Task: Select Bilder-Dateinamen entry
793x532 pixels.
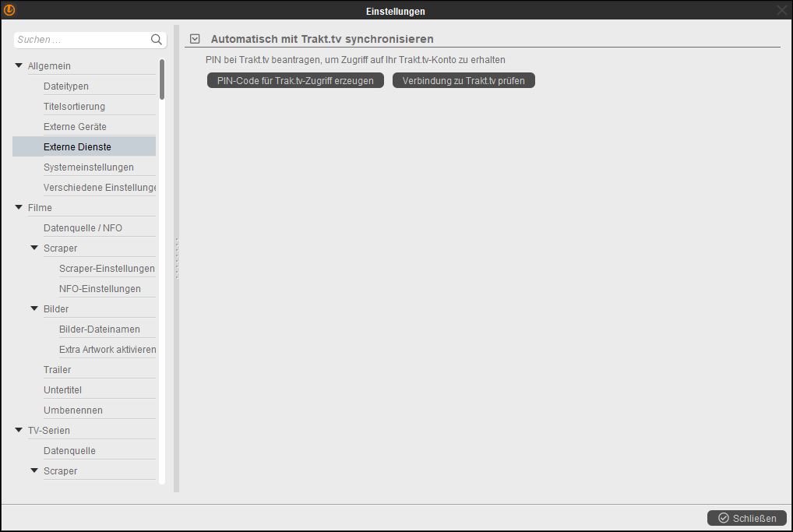Action: click(x=99, y=329)
